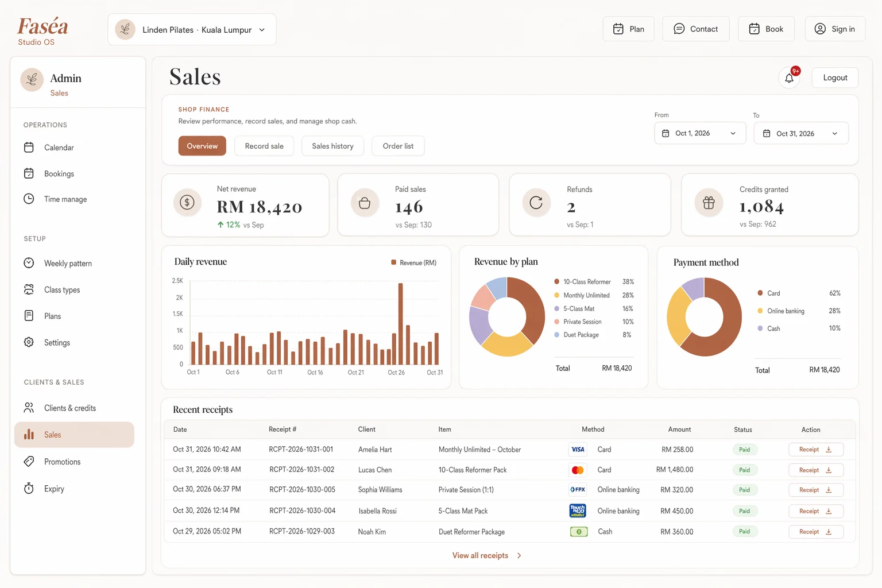
Task: Click the Mastercard logo in Lucas Chen row
Action: coord(578,470)
